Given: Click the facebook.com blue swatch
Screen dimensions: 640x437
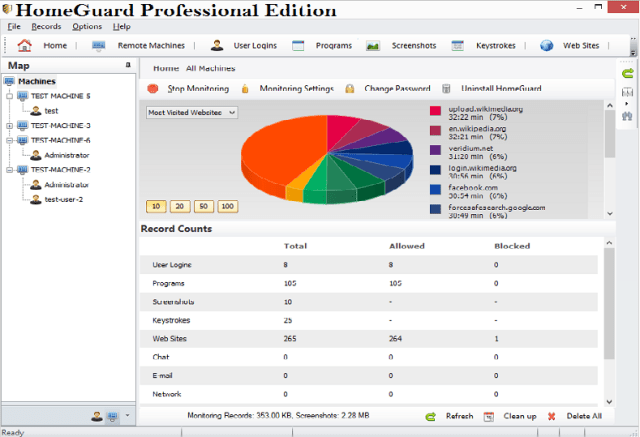Looking at the screenshot, I should pos(436,189).
